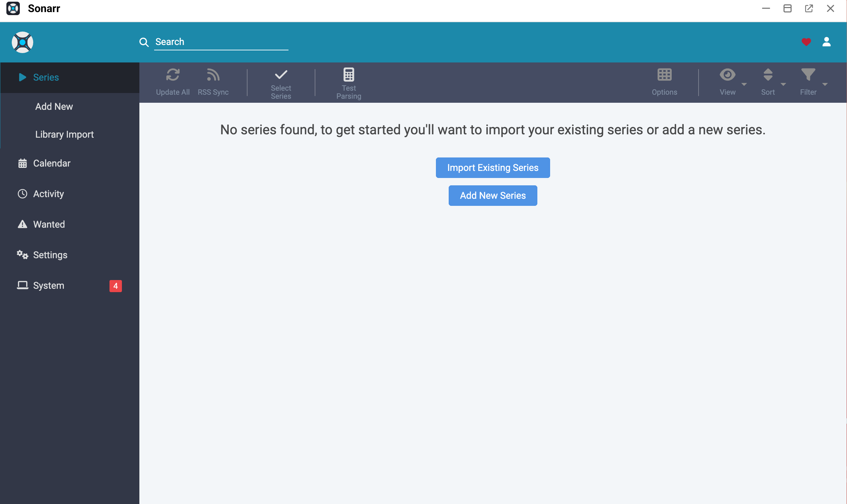Click the donate heart icon
Viewport: 847px width, 504px height.
click(x=806, y=42)
